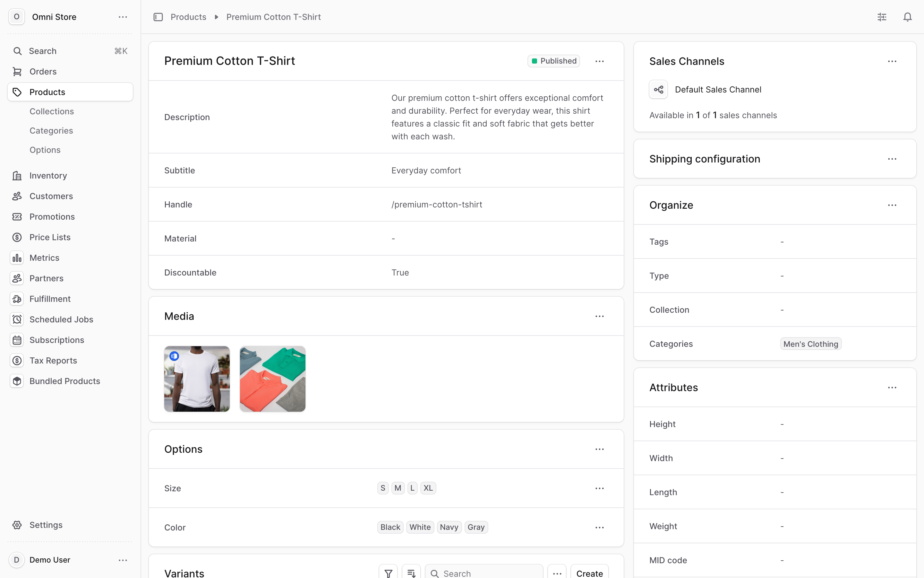Click Premium Cotton T-Shirt breadcrumb
924x578 pixels.
(x=273, y=17)
